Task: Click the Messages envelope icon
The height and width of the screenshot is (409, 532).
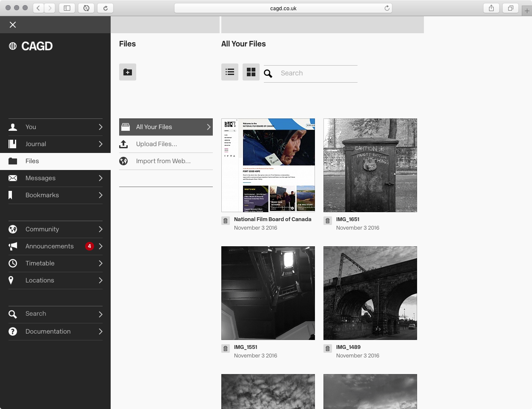Action: (13, 178)
